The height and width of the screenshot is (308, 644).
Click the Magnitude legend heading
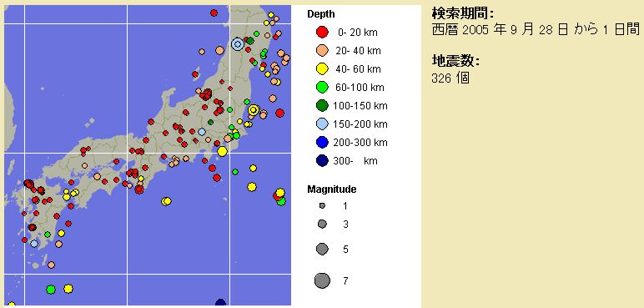(x=332, y=189)
